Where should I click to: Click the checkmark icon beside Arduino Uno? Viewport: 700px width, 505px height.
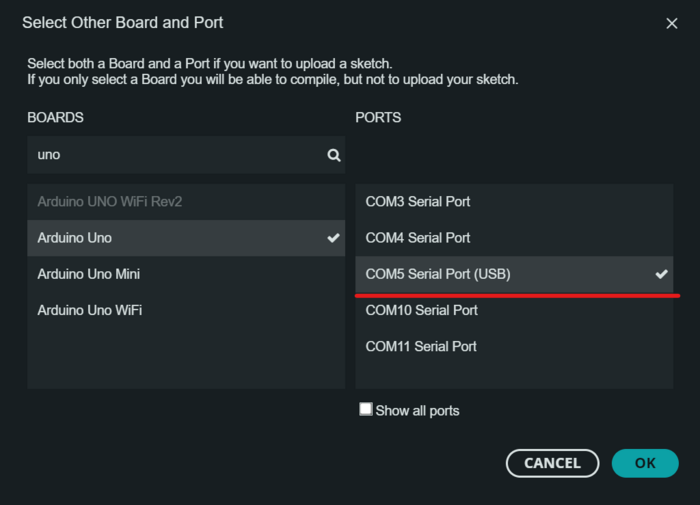[334, 238]
